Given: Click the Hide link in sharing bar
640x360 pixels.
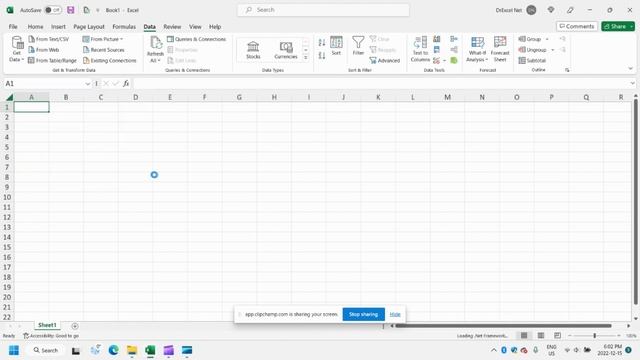Looking at the screenshot, I should coord(395,314).
